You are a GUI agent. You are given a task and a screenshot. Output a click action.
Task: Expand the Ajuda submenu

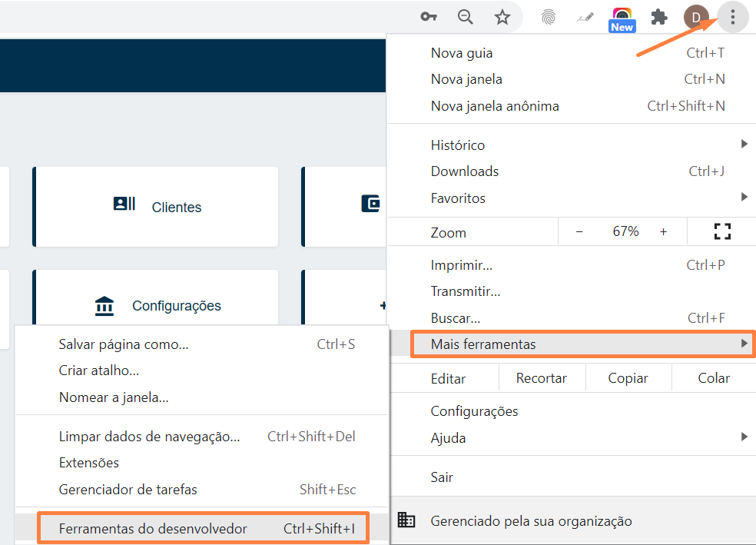coord(572,438)
